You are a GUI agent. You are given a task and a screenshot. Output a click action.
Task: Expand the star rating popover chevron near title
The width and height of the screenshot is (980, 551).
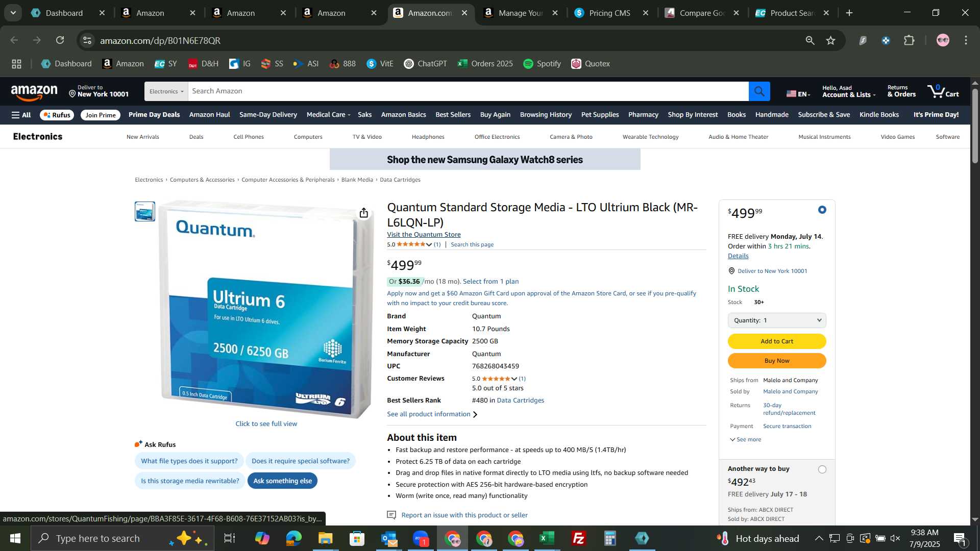tap(429, 245)
